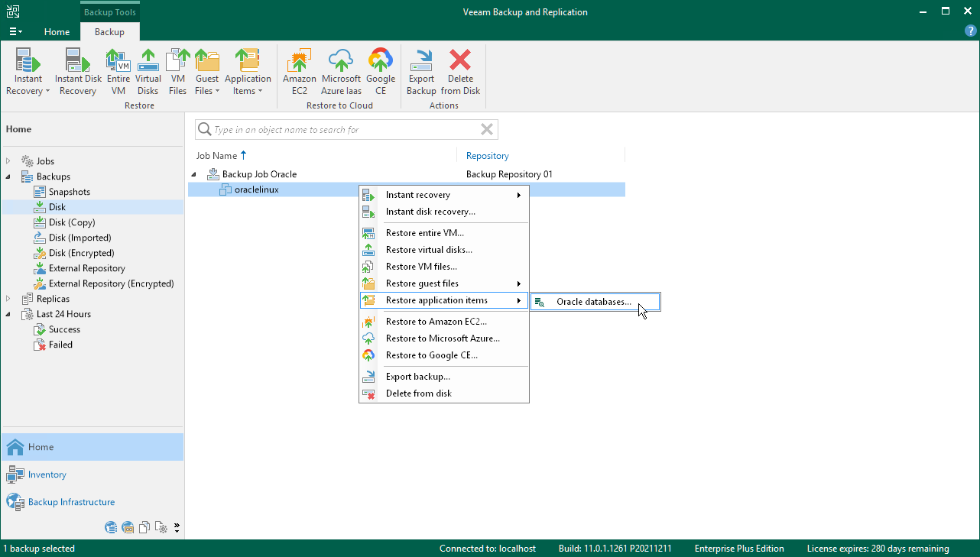Viewport: 980px width, 557px height.
Task: Expand the Jobs tree node
Action: [8, 161]
